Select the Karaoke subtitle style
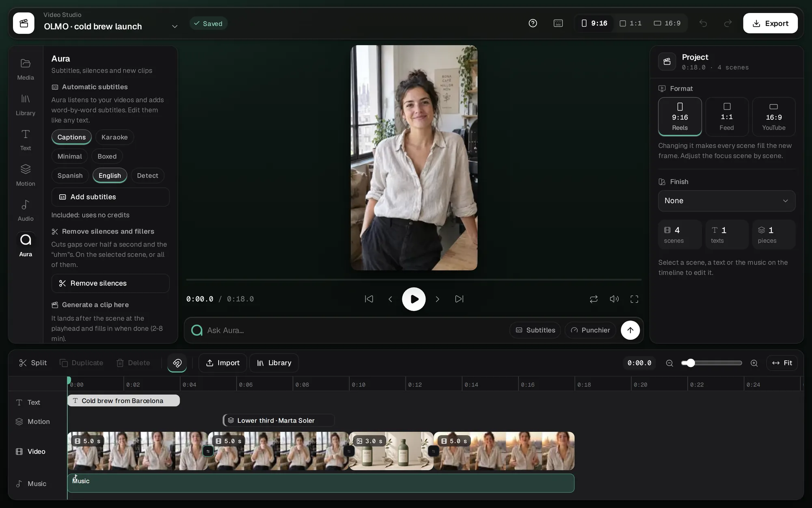The image size is (812, 508). pyautogui.click(x=114, y=137)
